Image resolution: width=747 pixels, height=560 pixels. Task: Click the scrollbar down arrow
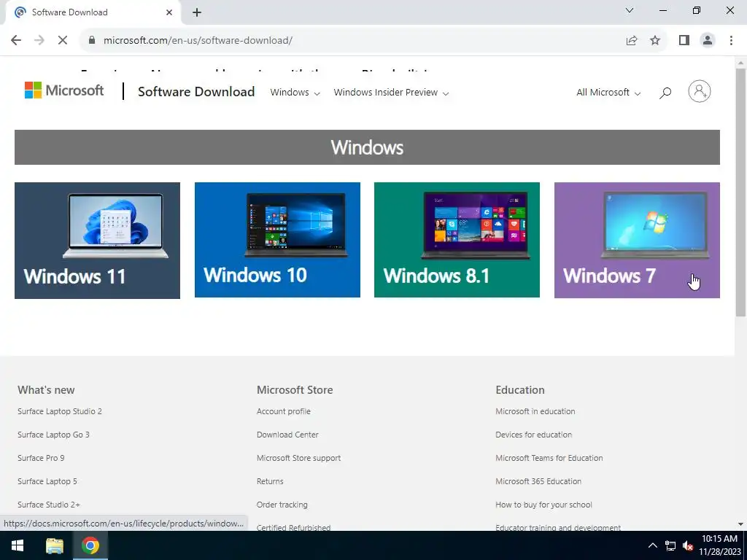click(x=740, y=524)
